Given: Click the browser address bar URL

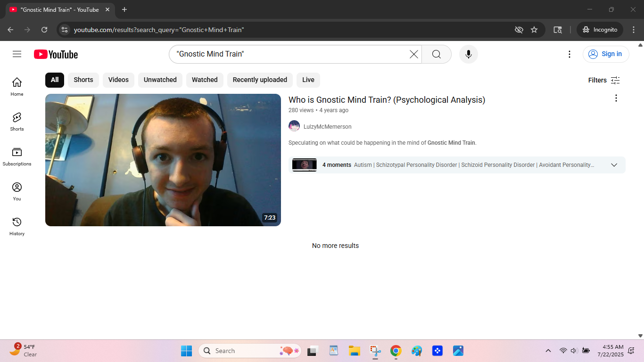Looking at the screenshot, I should coord(159,30).
